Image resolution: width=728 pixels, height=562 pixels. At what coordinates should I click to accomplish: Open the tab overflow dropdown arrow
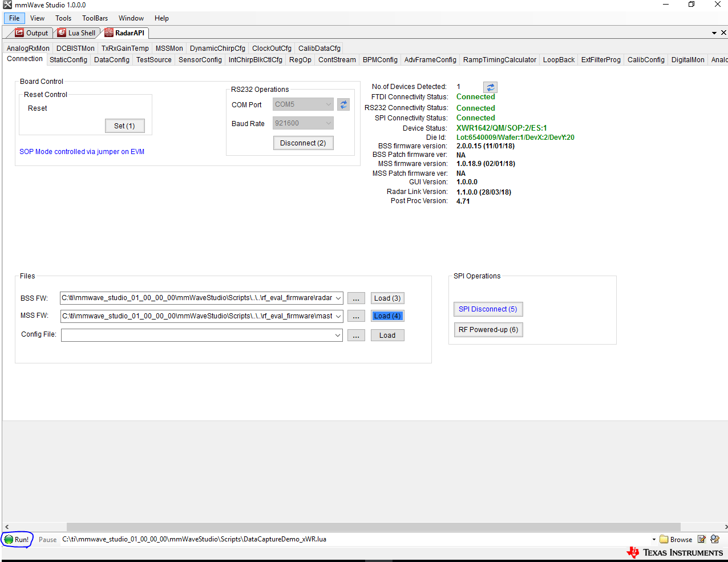pyautogui.click(x=714, y=33)
